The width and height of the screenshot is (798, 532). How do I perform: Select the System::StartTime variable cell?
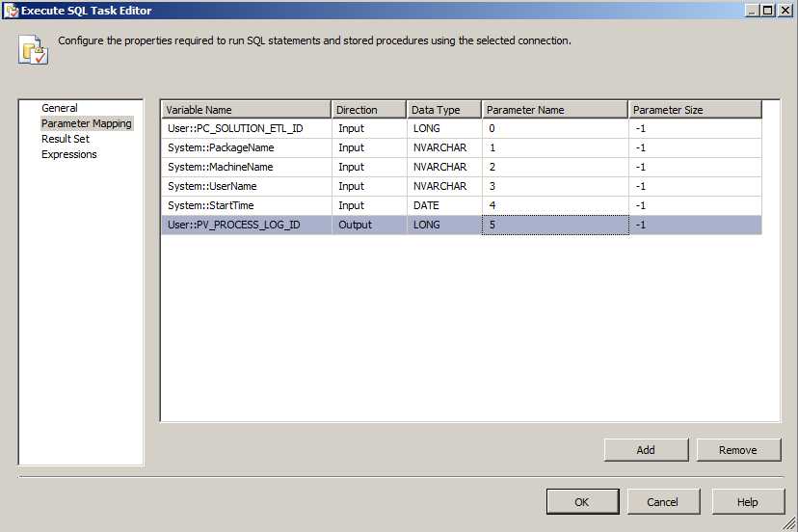tap(247, 205)
